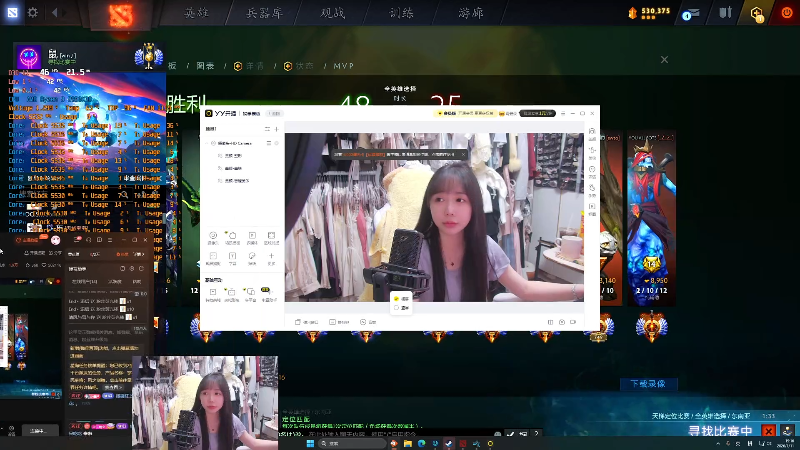Open the 兵器库 (Armory) tab
800x450 pixels.
click(x=264, y=13)
